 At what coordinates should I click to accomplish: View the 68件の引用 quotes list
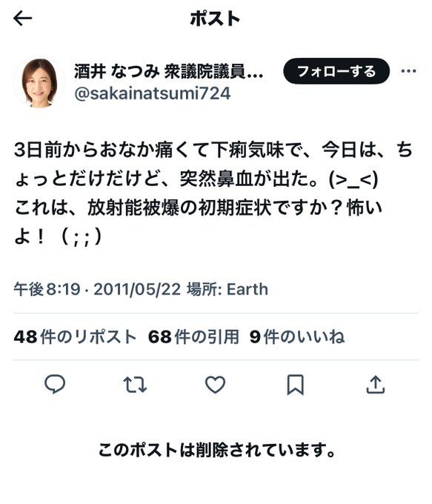(193, 336)
